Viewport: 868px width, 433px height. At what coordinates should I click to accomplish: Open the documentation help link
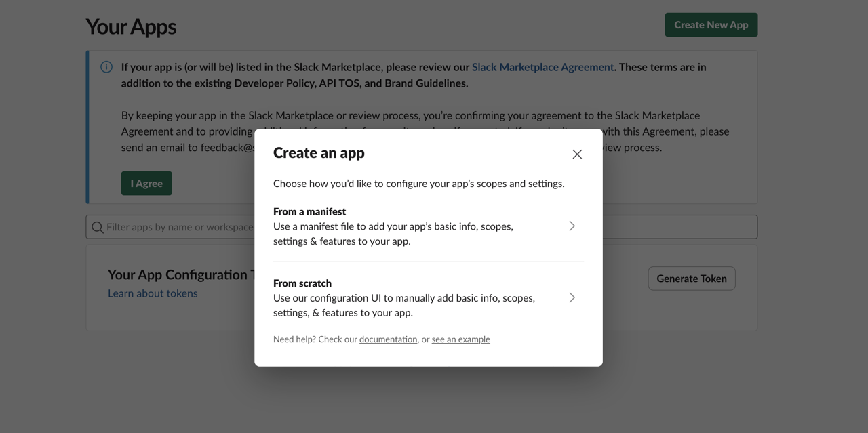click(x=388, y=339)
